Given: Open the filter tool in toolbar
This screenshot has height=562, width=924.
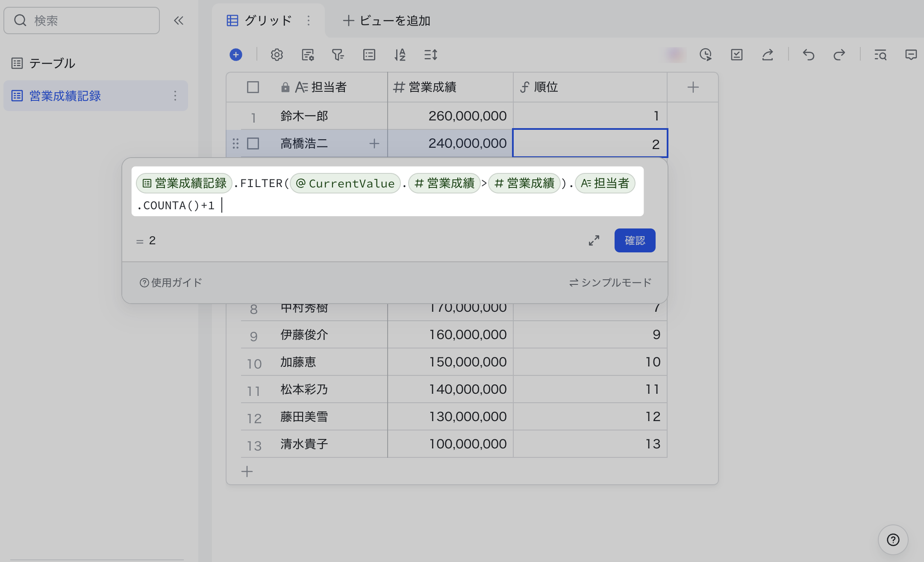Looking at the screenshot, I should 338,55.
